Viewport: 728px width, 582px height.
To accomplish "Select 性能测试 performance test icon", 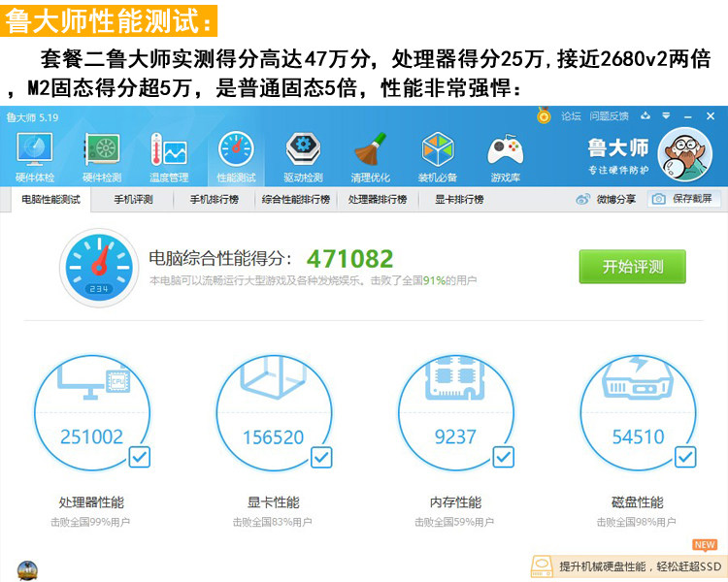I will 236,149.
